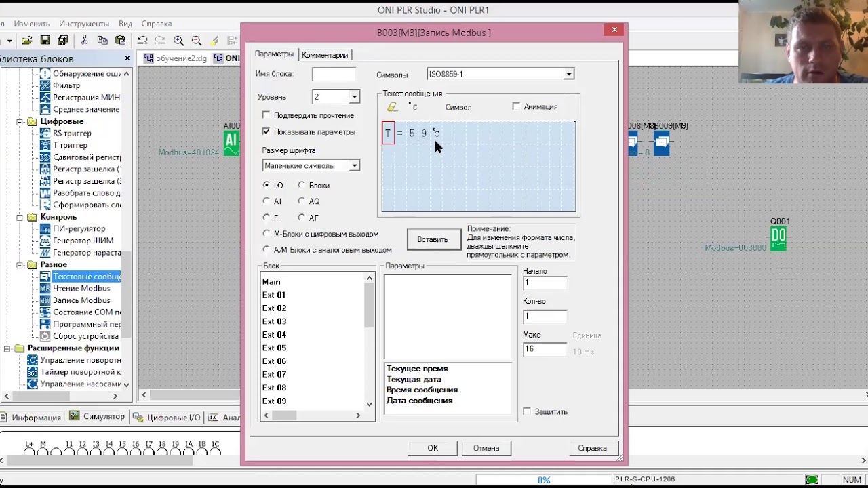
Task: Select RS триггер block in library
Action: coord(72,133)
